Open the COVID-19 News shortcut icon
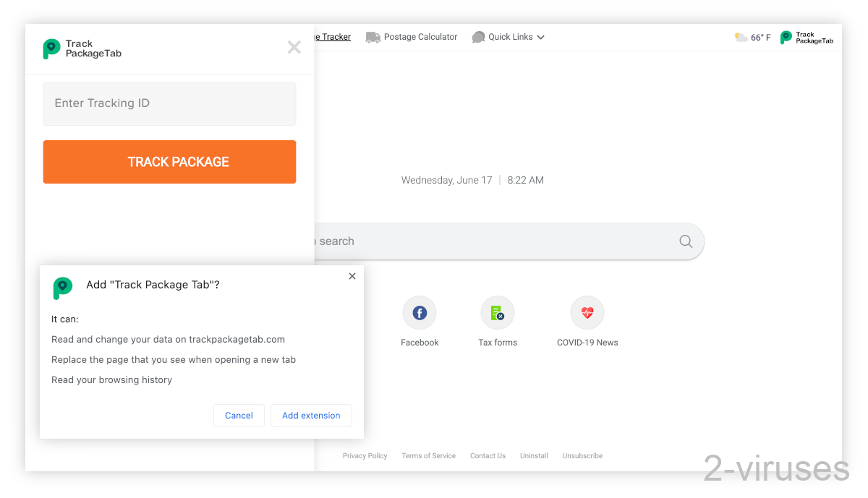Image resolution: width=868 pixels, height=498 pixels. pos(587,313)
